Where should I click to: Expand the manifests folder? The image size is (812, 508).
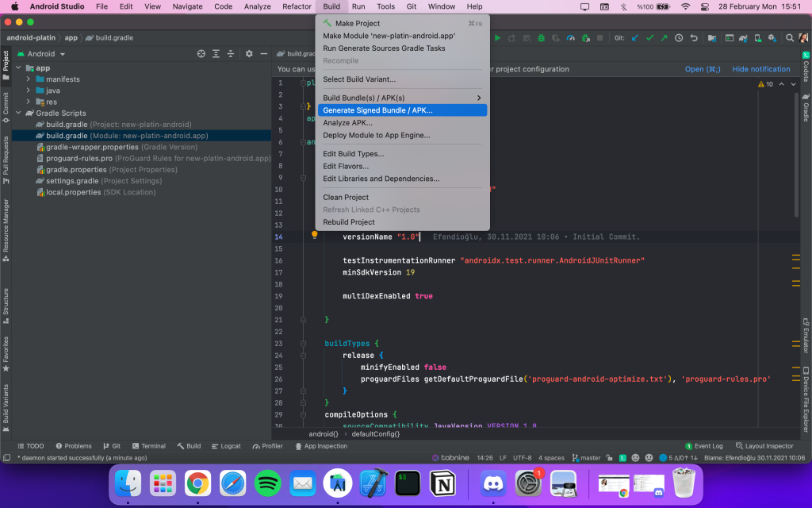(x=29, y=79)
